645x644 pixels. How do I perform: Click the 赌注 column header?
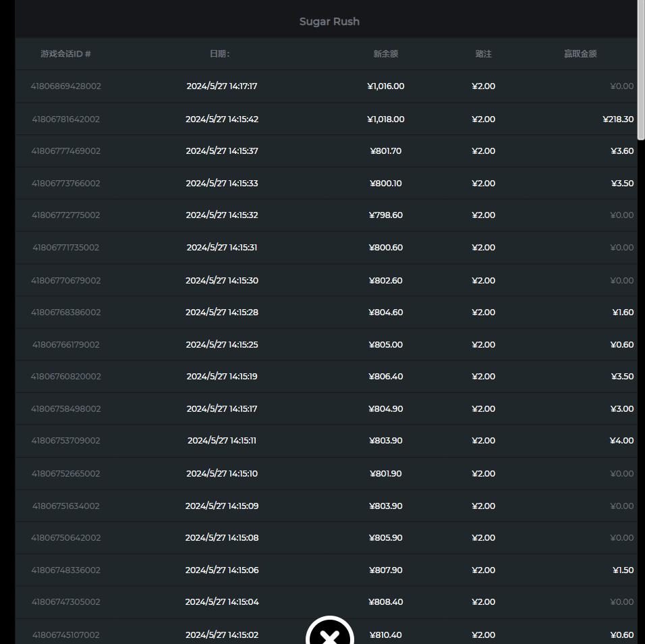[x=483, y=54]
